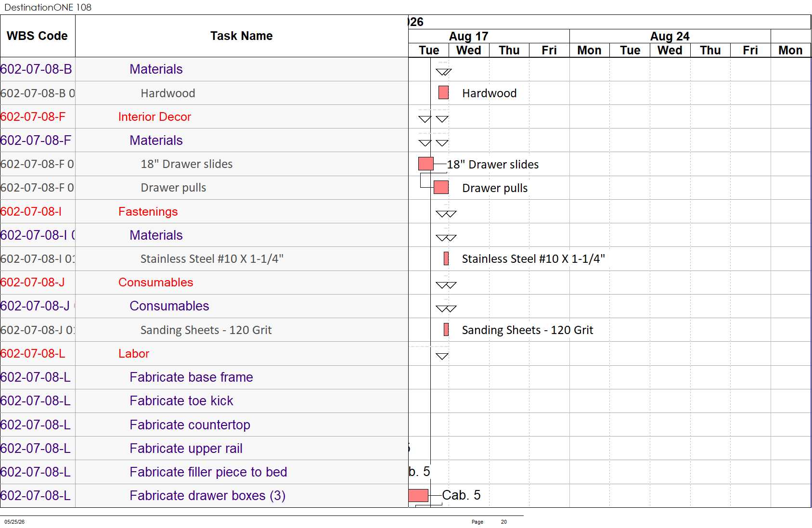The height and width of the screenshot is (528, 812).
Task: Click the Labor summary triangle marker
Action: coord(442,356)
